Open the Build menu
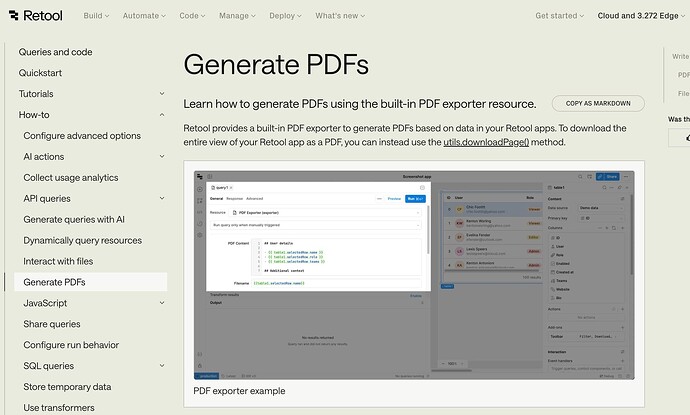 click(x=96, y=16)
